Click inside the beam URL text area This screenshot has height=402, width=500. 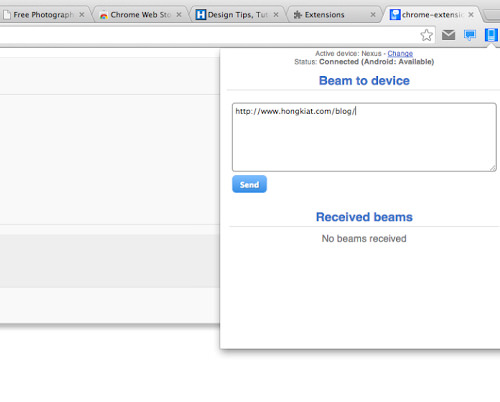coord(364,137)
